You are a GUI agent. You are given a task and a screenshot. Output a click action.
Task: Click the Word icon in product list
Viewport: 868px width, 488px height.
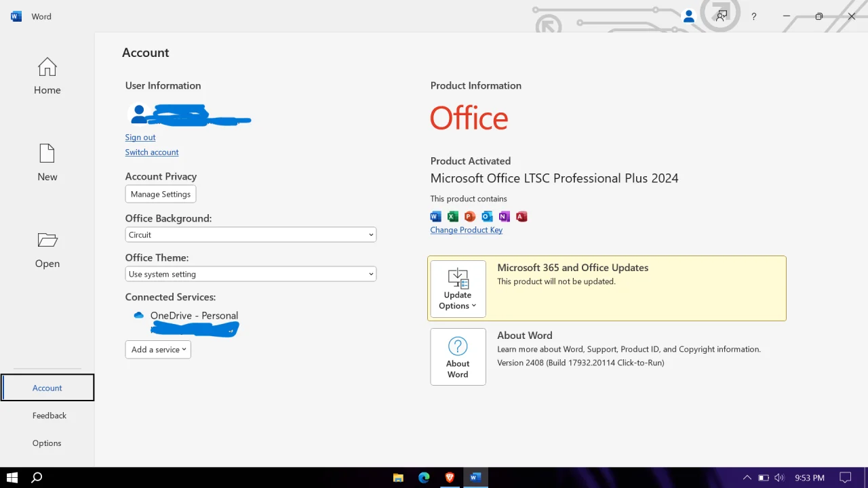(x=436, y=217)
